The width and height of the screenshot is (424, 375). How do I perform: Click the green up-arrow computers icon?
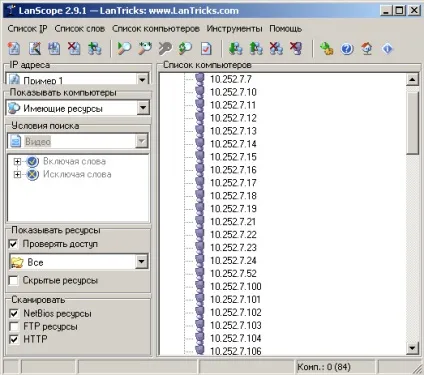[x=256, y=49]
